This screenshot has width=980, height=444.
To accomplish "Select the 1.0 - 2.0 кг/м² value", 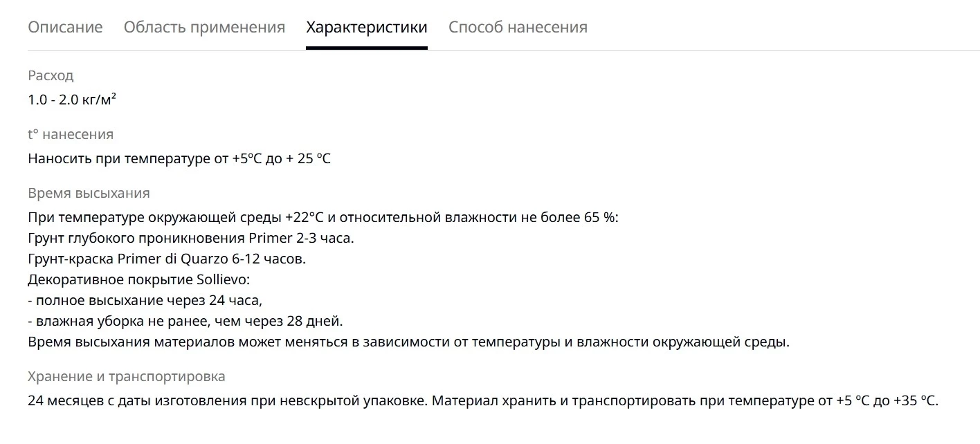I will [x=72, y=100].
